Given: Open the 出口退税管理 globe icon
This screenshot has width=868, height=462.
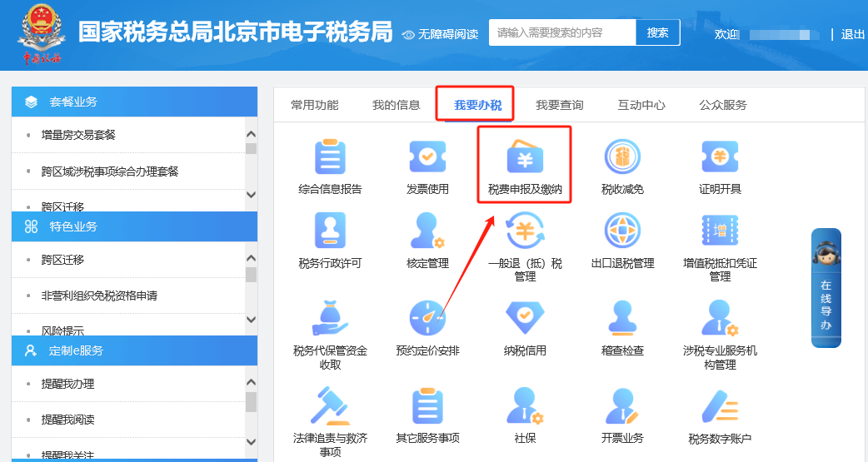Looking at the screenshot, I should 622,231.
